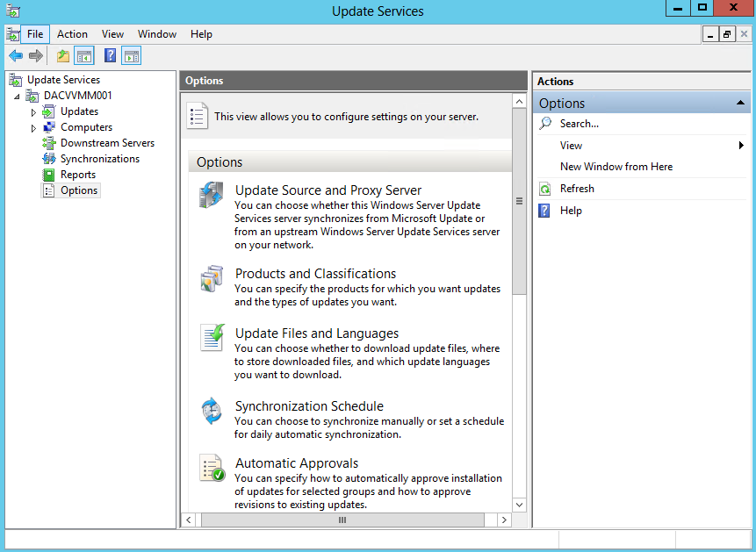
Task: Click the Synchronization Schedule icon
Action: tap(212, 411)
